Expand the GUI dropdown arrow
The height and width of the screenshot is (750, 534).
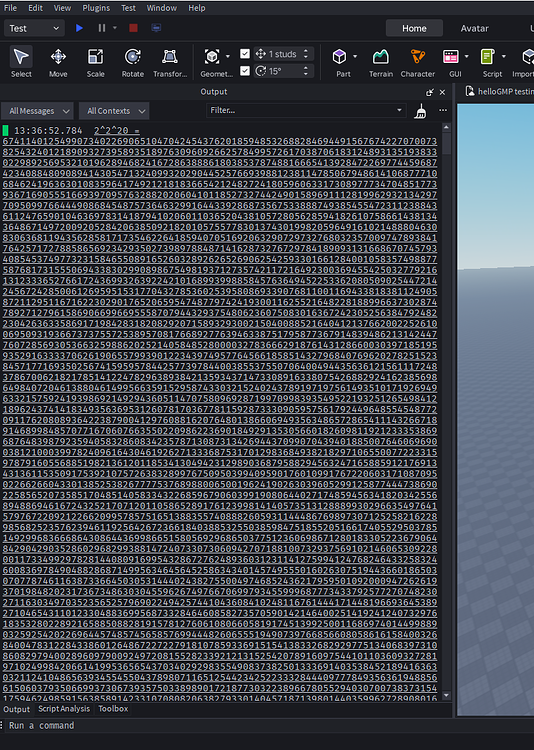467,56
